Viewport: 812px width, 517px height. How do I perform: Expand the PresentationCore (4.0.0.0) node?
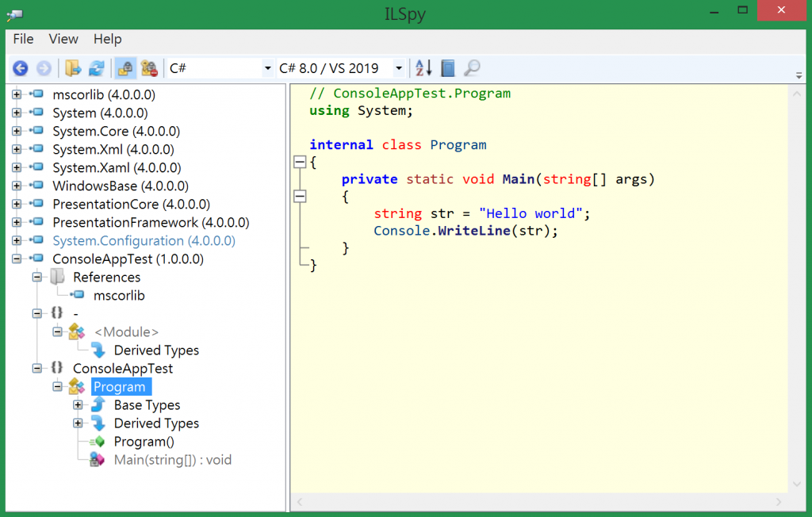17,204
